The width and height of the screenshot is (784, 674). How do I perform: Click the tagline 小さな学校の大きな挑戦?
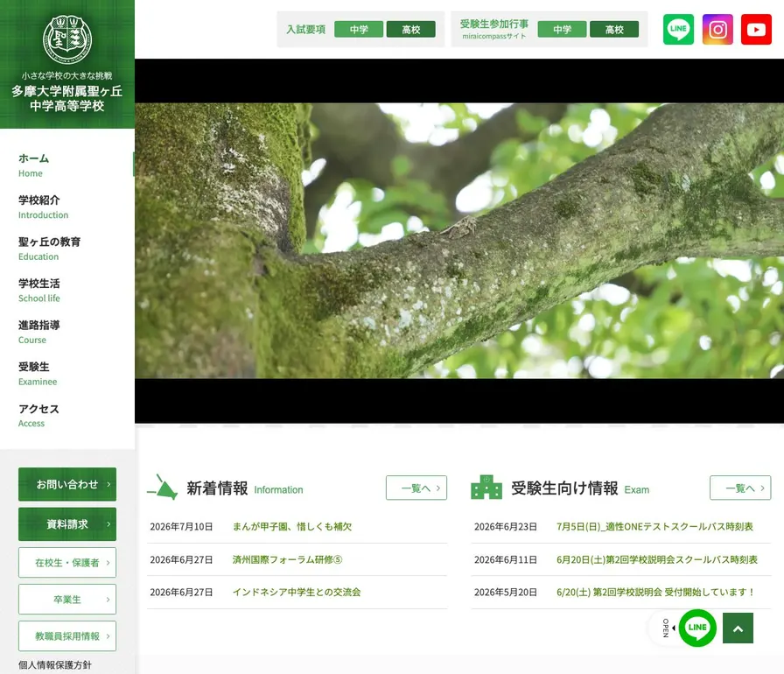67,75
